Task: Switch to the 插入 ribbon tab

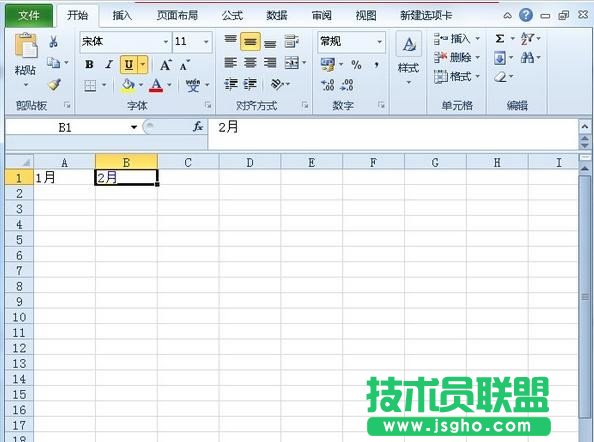Action: (x=122, y=16)
